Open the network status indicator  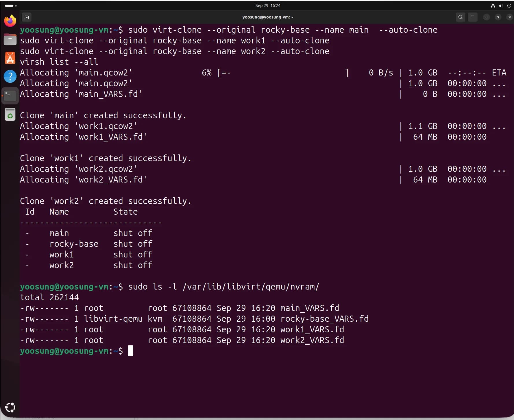coord(493,5)
